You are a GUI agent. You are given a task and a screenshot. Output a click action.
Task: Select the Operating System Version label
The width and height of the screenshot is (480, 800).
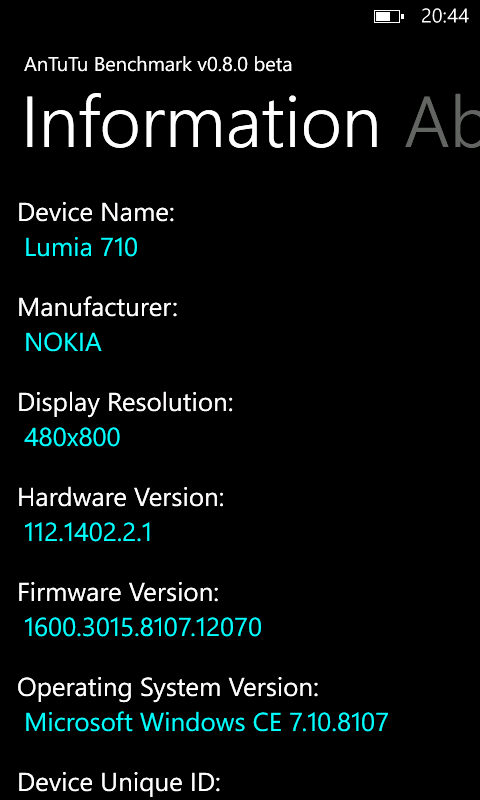[x=168, y=689]
